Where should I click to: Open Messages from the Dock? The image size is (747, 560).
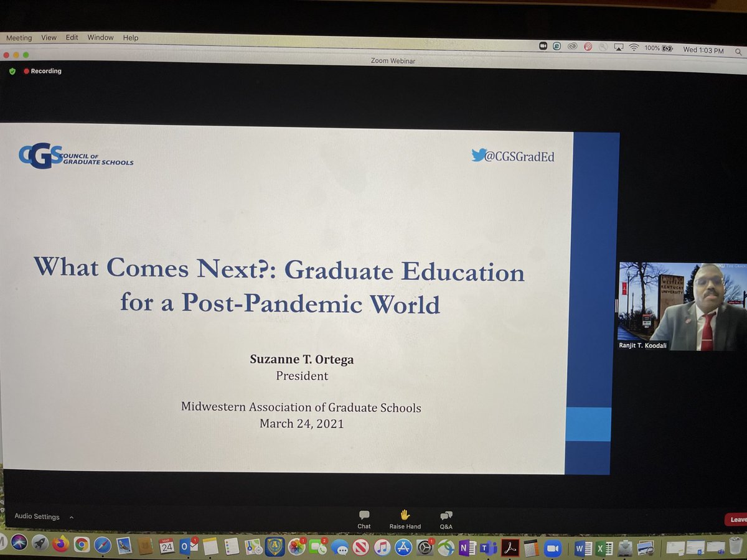click(340, 548)
